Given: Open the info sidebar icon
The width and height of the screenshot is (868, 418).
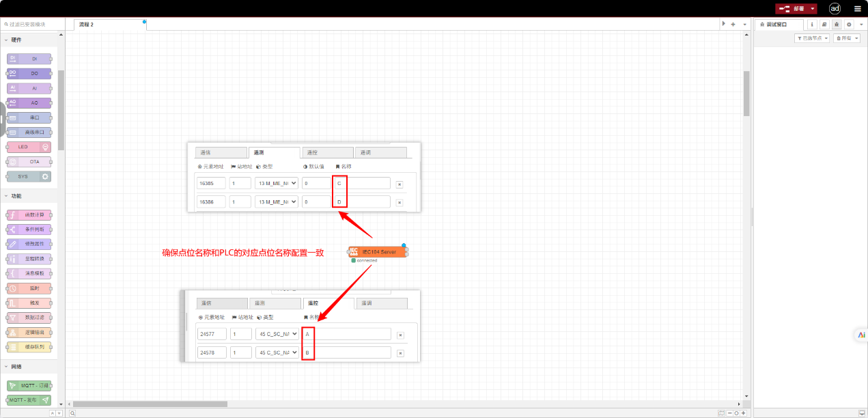Looking at the screenshot, I should (x=813, y=24).
